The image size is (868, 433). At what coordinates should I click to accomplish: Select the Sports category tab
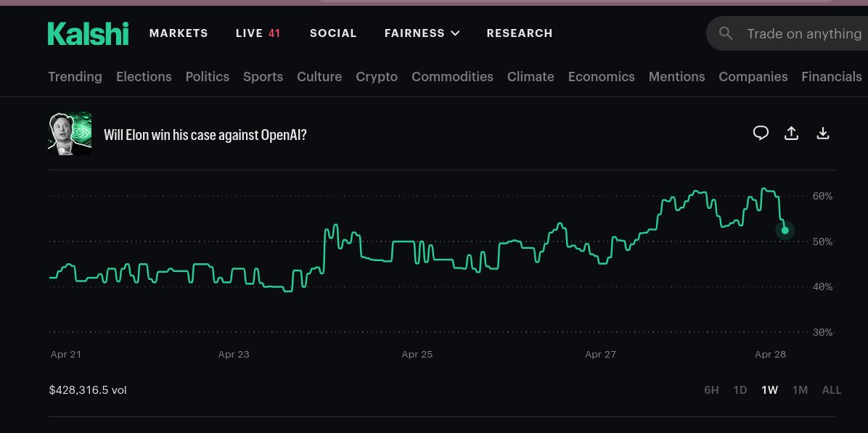point(263,77)
